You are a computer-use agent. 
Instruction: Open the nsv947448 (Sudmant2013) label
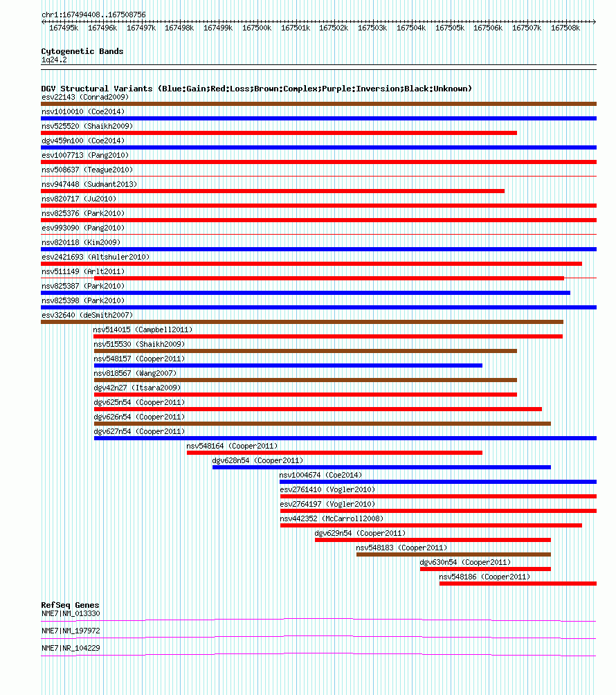click(89, 184)
